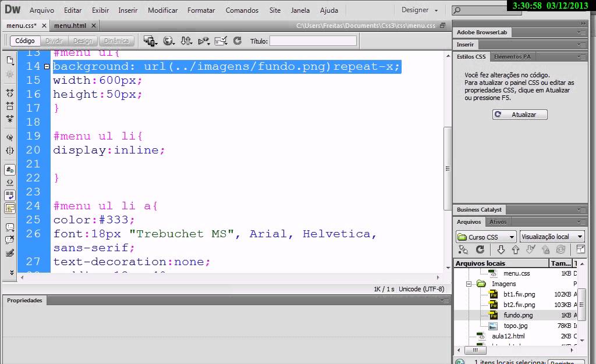Viewport: 596px width, 364px height.
Task: Click the check out files icon
Action: coord(531,249)
